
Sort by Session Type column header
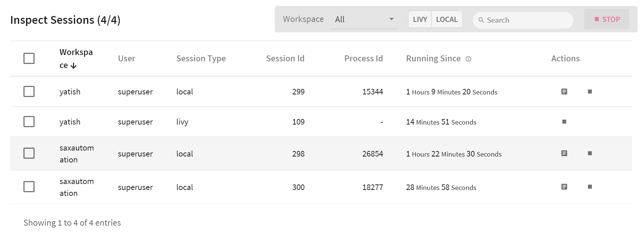pos(201,58)
